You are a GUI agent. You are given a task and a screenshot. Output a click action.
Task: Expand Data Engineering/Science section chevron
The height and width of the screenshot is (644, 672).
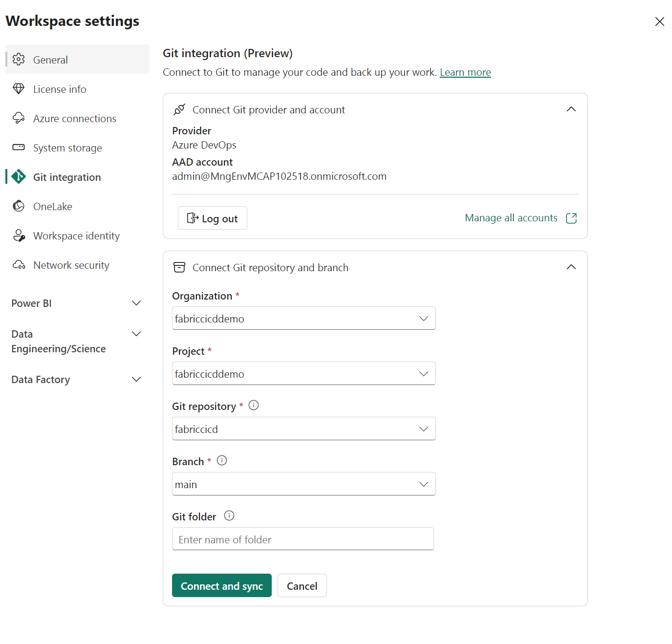(136, 334)
